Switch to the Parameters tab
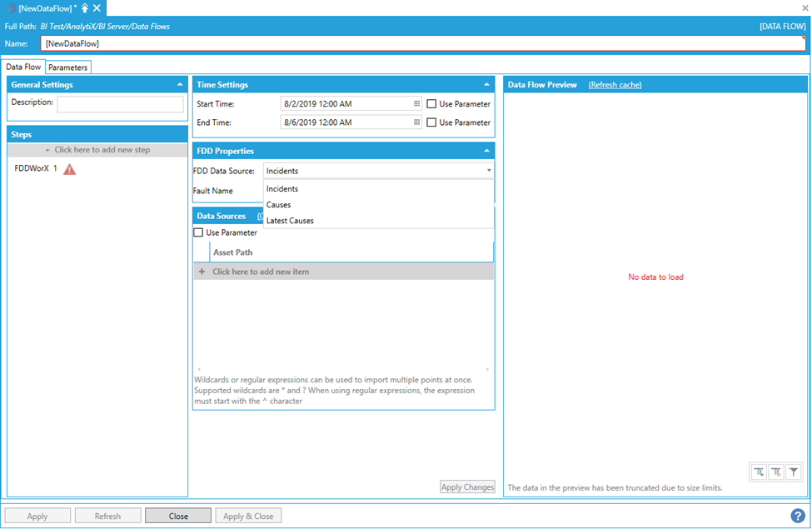 67,67
